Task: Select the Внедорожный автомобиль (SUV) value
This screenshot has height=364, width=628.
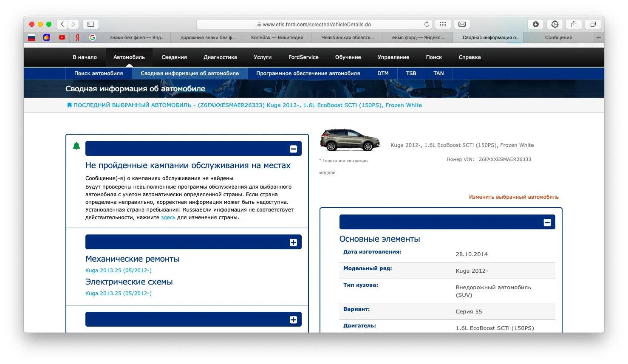Action: [493, 291]
